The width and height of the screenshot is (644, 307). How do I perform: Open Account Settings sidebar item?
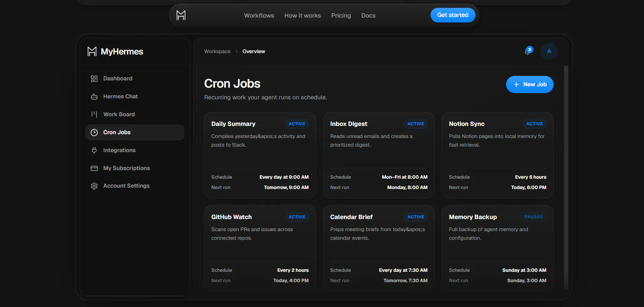coord(135,186)
